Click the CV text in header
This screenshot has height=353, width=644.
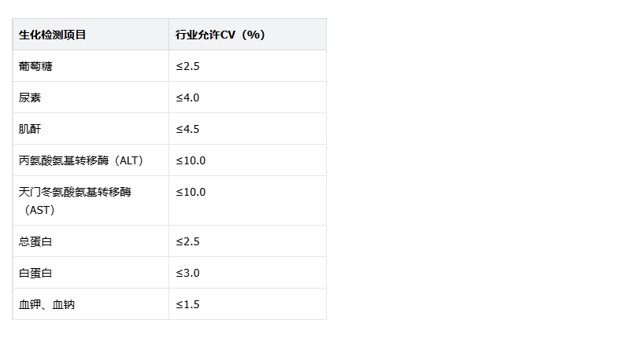click(x=228, y=35)
